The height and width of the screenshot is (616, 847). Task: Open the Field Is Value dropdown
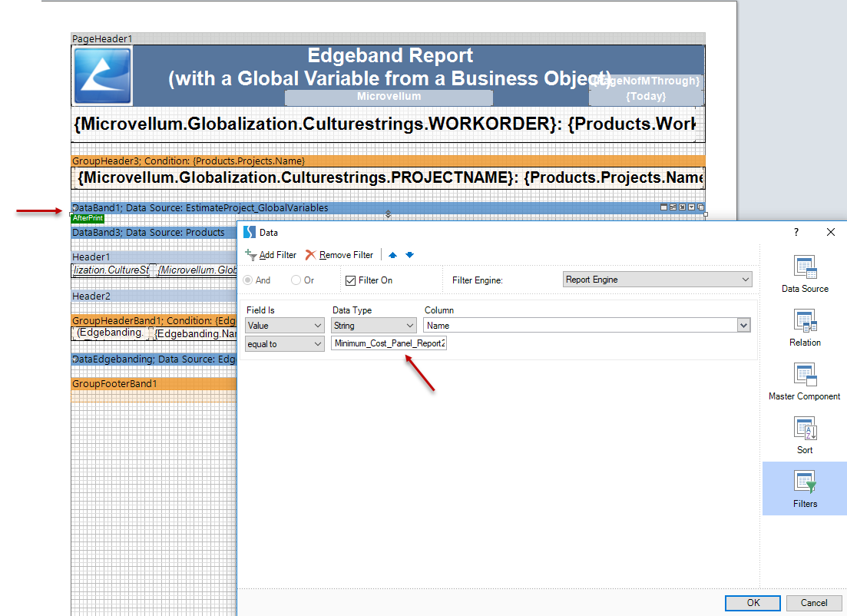coord(285,326)
